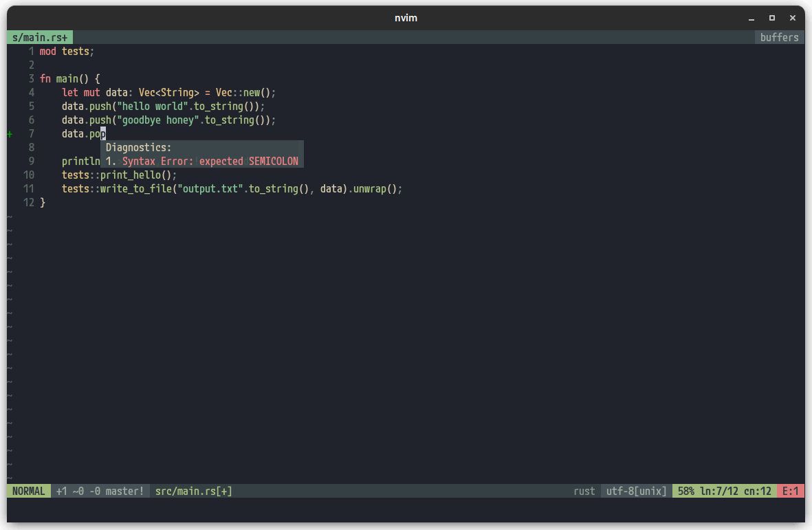Click the 'goodbye honey' push line
This screenshot has height=530, width=812.
169,120
